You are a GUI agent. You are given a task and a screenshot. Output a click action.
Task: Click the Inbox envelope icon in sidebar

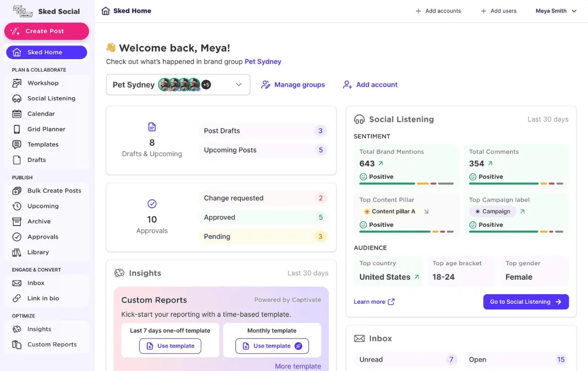17,283
